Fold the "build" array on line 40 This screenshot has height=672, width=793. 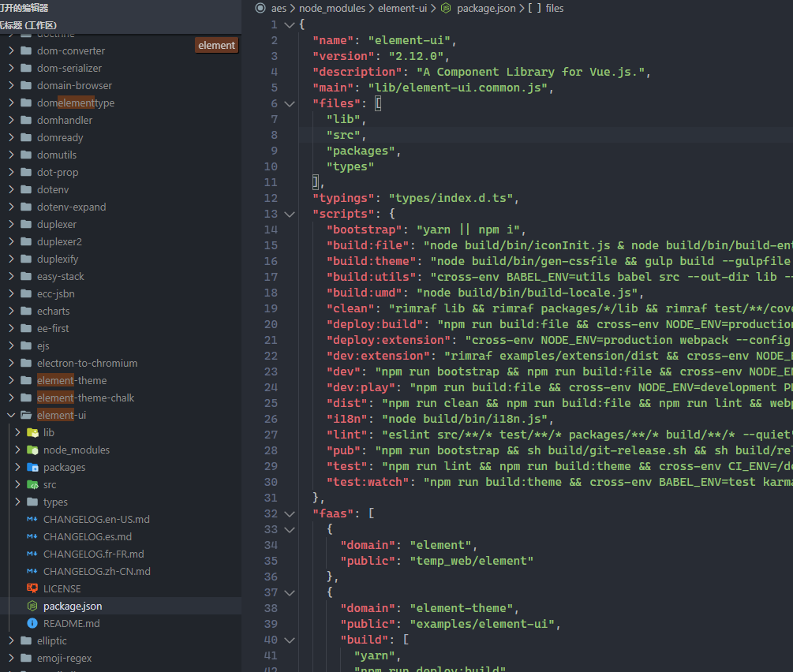pyautogui.click(x=290, y=640)
